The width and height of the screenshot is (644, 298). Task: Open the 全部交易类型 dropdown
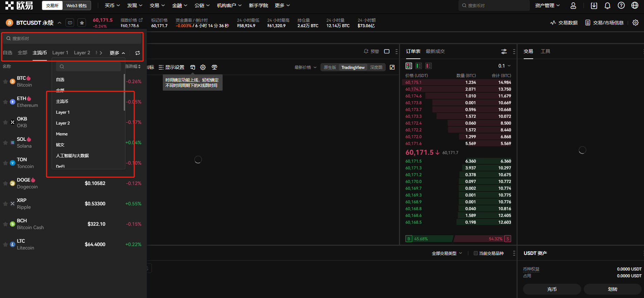(x=447, y=253)
